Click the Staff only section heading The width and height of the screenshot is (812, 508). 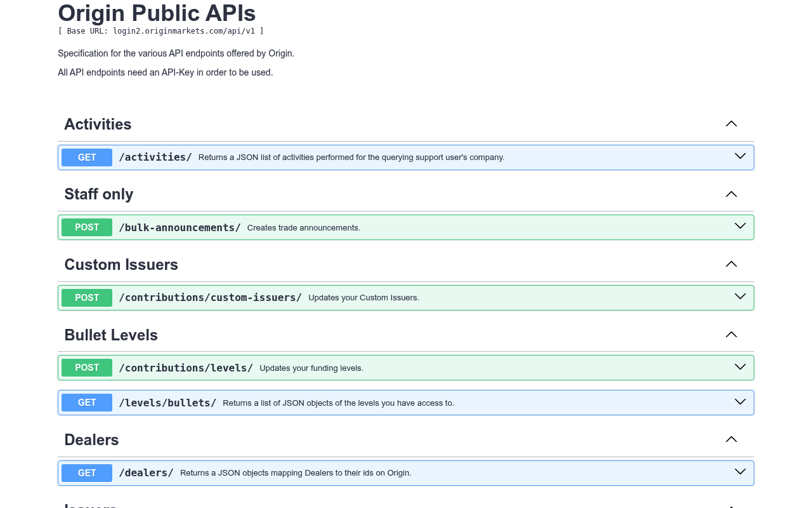99,194
